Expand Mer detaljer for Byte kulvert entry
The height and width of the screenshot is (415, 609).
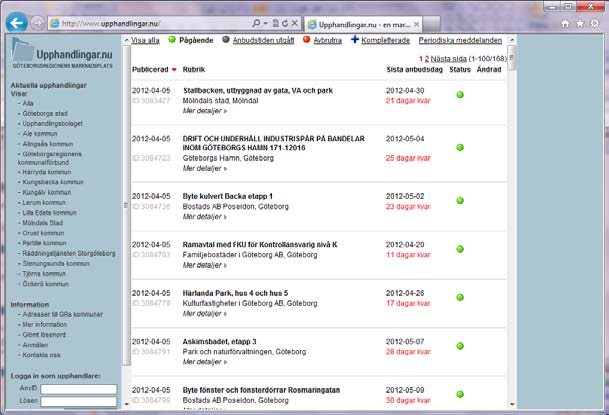click(205, 217)
